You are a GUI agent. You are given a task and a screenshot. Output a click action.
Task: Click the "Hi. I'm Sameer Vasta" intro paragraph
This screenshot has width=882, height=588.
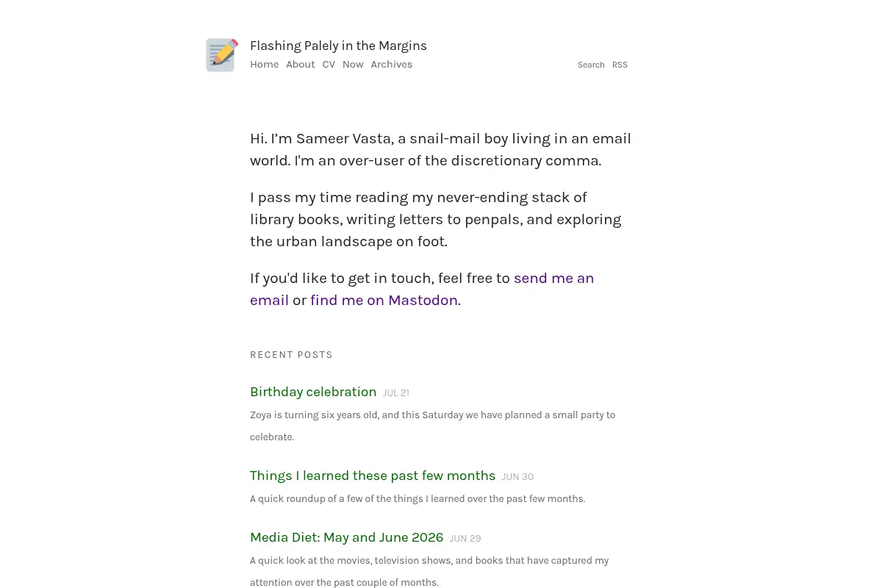[440, 149]
